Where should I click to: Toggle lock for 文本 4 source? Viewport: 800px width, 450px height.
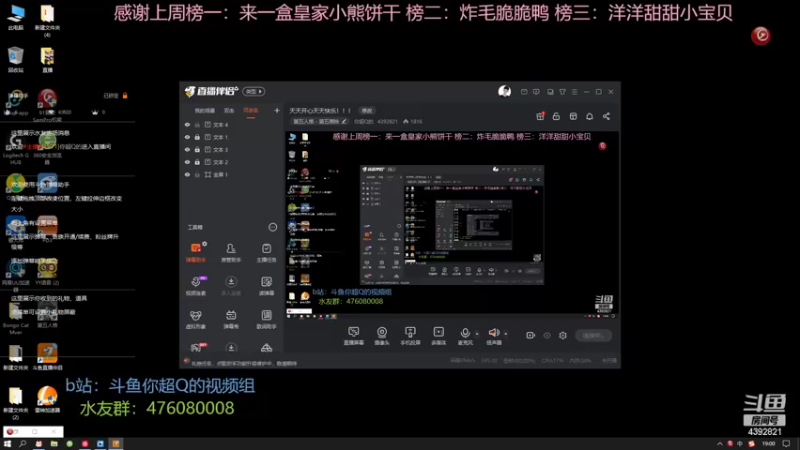pyautogui.click(x=197, y=124)
